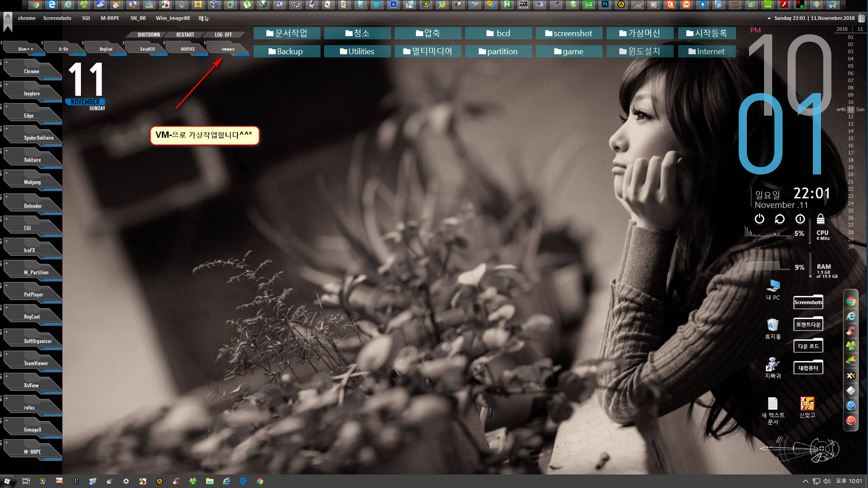Show hidden system tray icons
The height and width of the screenshot is (488, 868).
click(x=805, y=481)
